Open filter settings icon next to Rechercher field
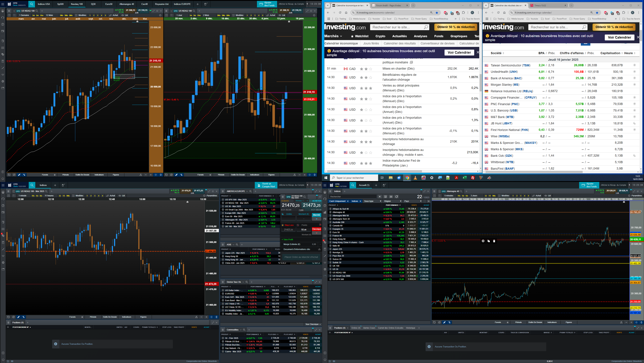The height and width of the screenshot is (363, 644). (x=386, y=197)
